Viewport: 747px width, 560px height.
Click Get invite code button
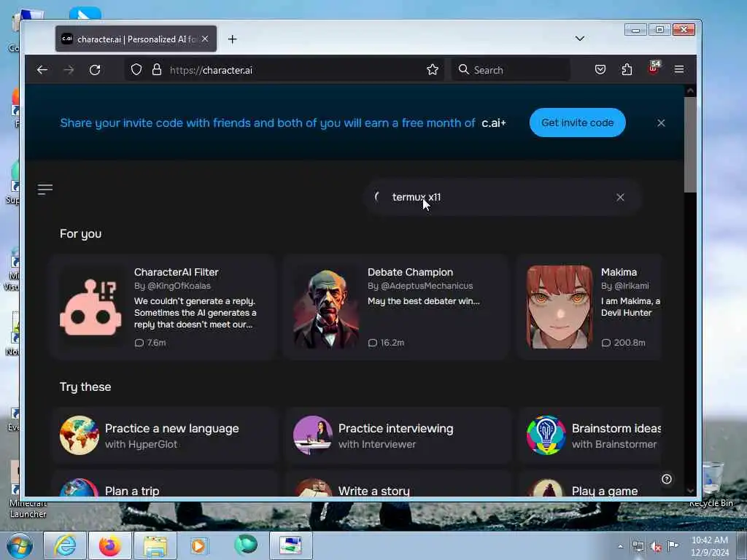click(578, 122)
